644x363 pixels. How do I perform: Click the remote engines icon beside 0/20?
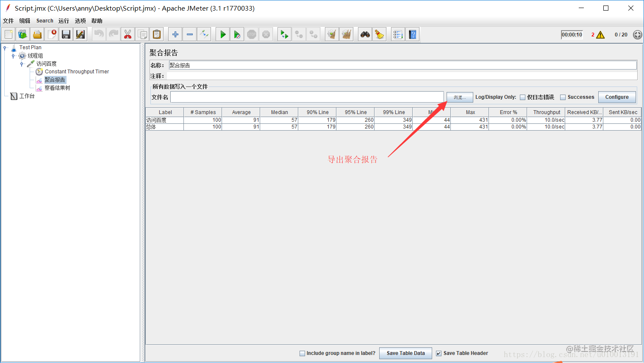click(x=637, y=35)
